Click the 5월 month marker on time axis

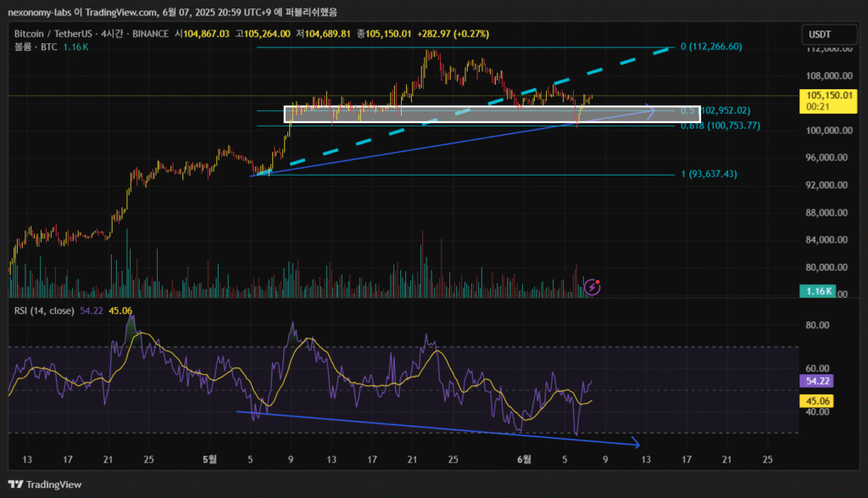(x=209, y=459)
